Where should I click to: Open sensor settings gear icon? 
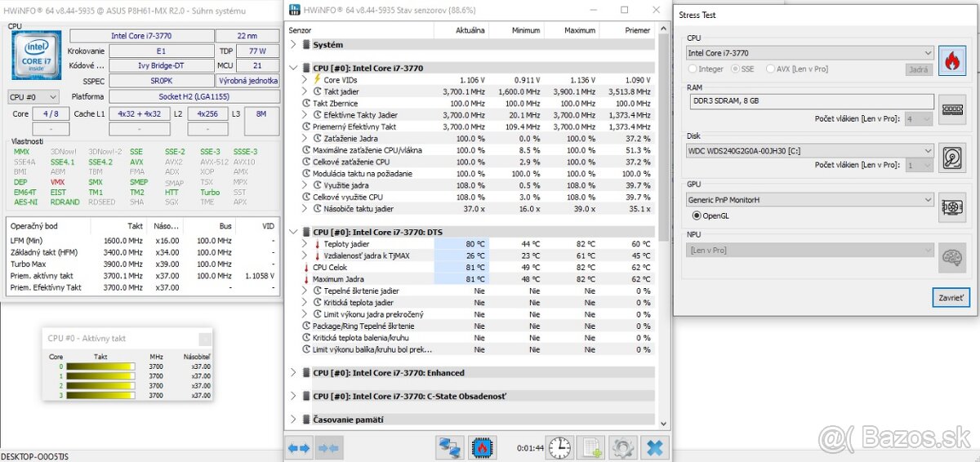[x=622, y=447]
